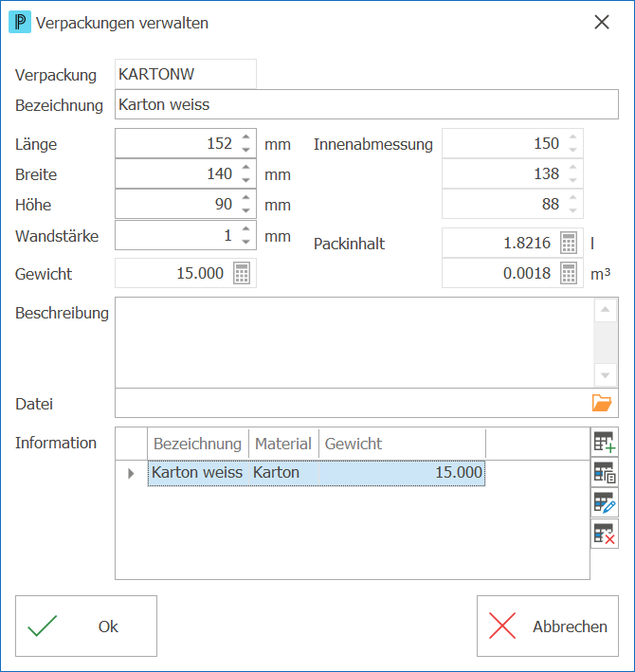This screenshot has height=672, width=635.
Task: Increase Höhe value with up arrow
Action: point(245,197)
